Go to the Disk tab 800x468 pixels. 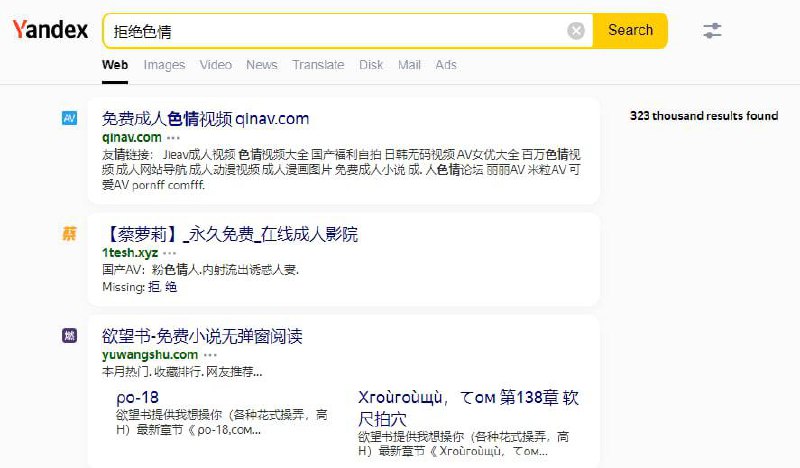click(371, 65)
